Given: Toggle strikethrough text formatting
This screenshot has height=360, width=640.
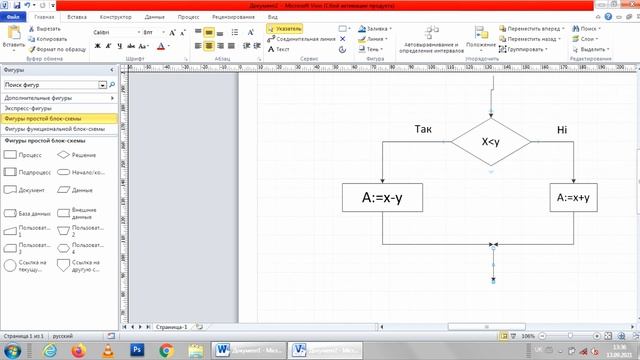Looking at the screenshot, I should [x=131, y=46].
